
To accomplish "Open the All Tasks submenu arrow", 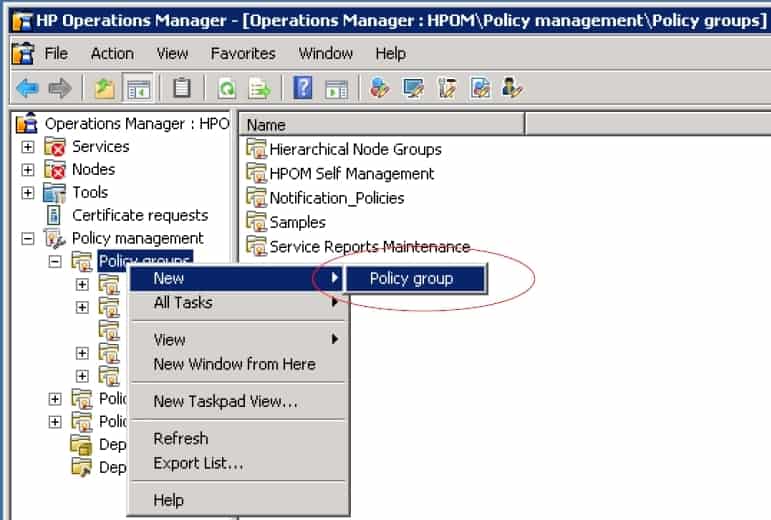I will tap(335, 302).
